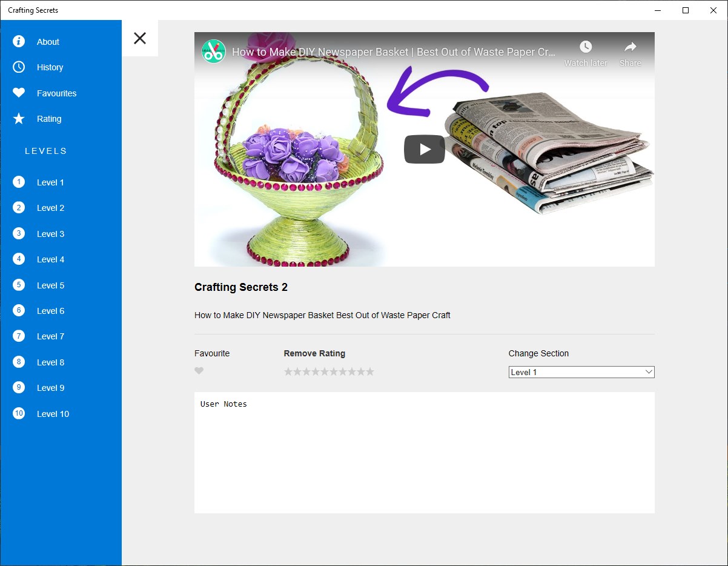Go to Level 2 label

click(x=50, y=208)
